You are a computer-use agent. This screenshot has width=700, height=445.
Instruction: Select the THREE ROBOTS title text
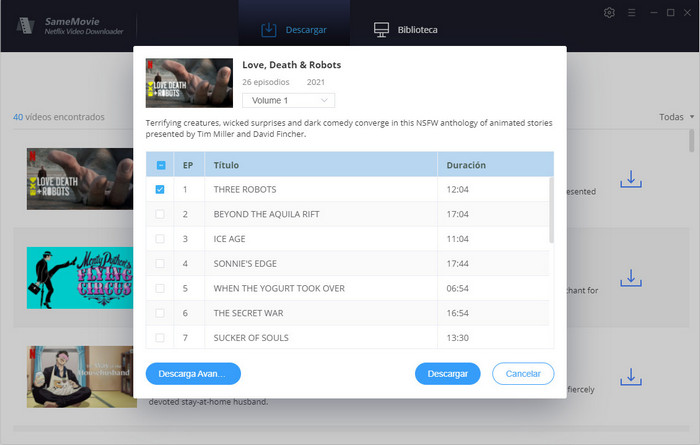tap(245, 189)
